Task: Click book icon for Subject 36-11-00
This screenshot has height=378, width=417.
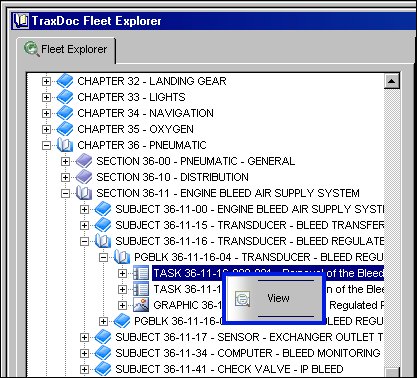Action: (103, 209)
